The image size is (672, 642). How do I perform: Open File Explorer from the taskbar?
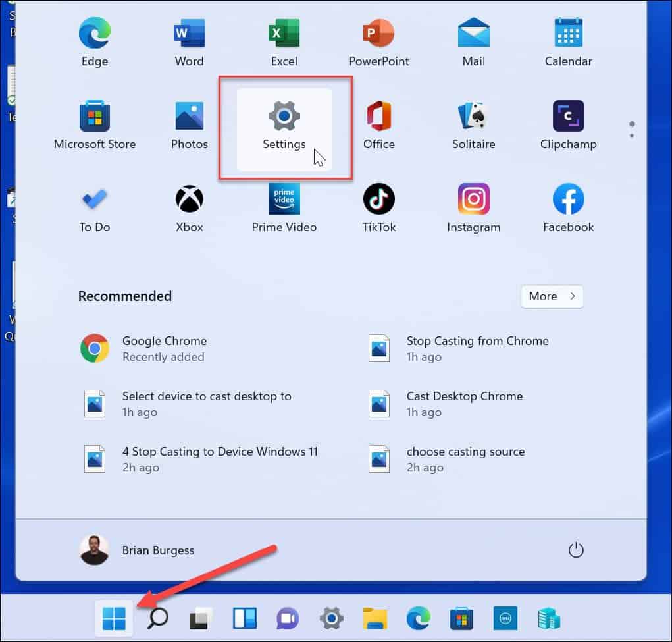coord(375,618)
